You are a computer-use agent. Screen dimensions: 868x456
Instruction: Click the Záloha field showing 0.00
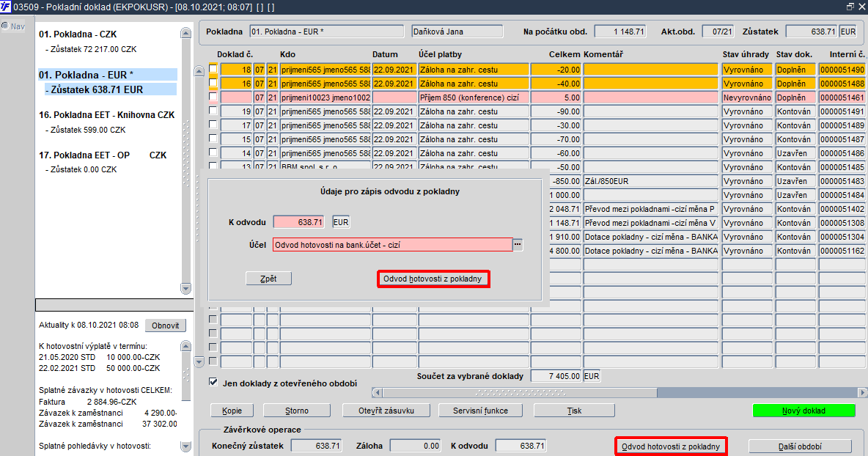[415, 446]
